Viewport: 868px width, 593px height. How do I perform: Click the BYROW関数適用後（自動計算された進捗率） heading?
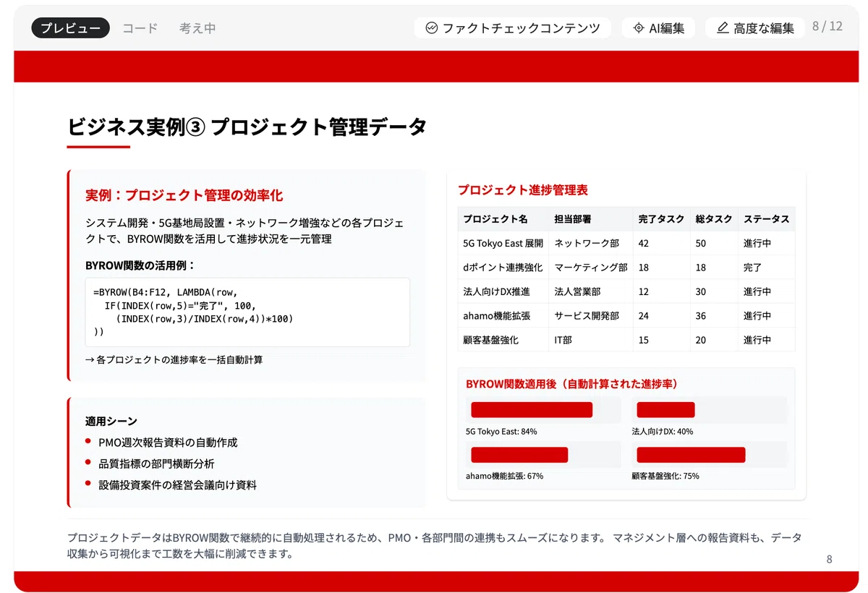click(571, 384)
